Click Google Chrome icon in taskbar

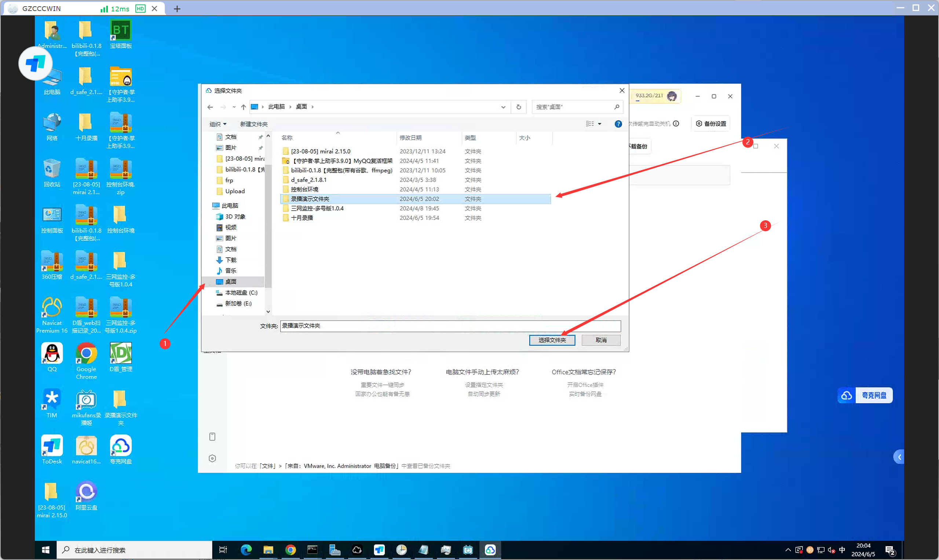coord(291,550)
